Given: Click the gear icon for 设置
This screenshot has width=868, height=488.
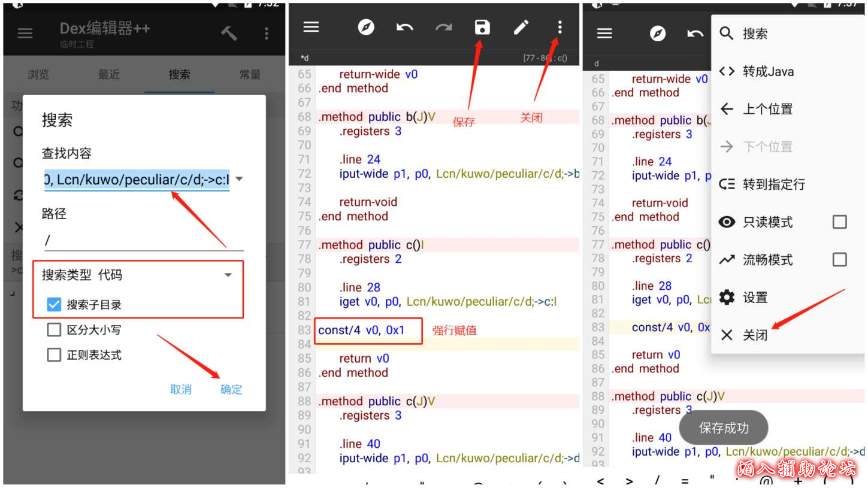Looking at the screenshot, I should click(727, 297).
